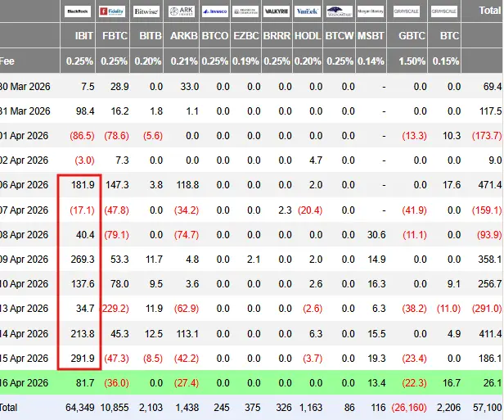
Task: Select the Bitwise logo in the header
Action: point(146,11)
